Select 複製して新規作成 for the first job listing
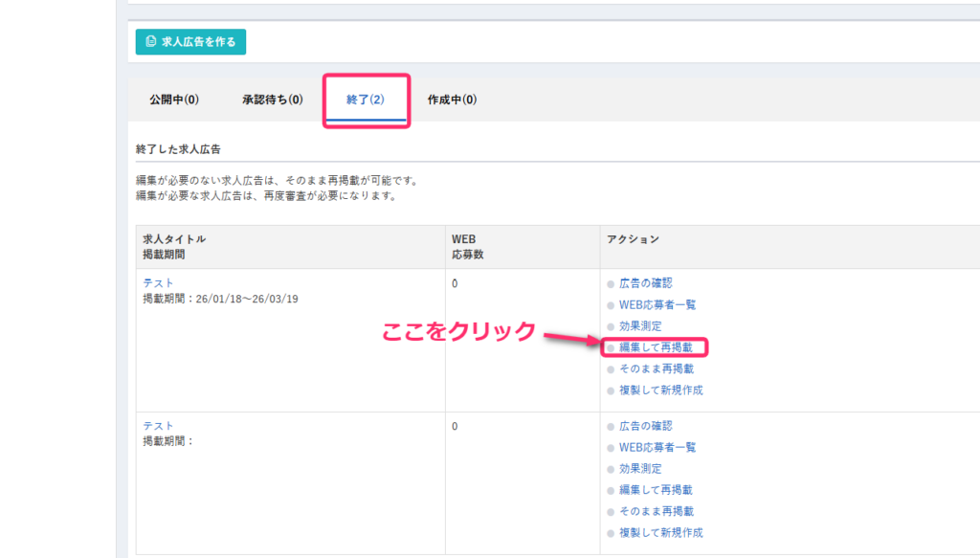 click(661, 391)
